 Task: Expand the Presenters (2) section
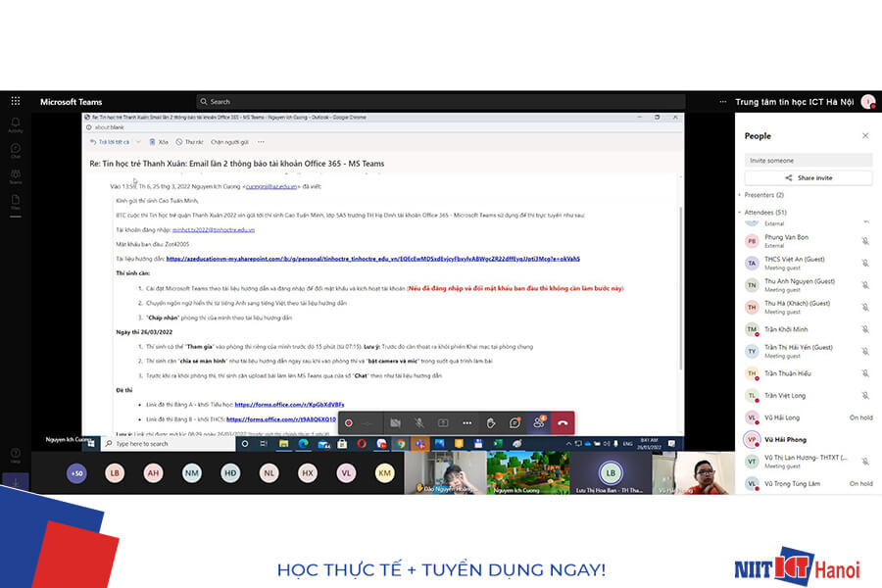763,195
